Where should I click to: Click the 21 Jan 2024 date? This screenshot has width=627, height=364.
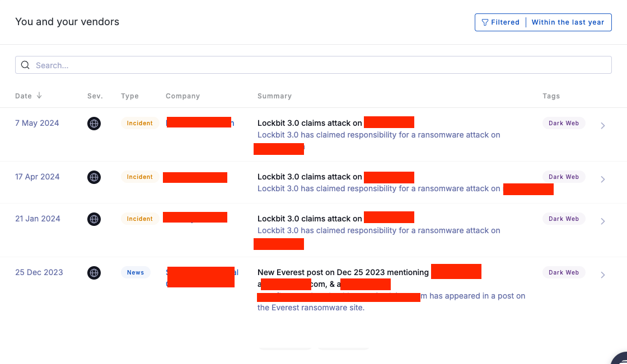(x=38, y=219)
